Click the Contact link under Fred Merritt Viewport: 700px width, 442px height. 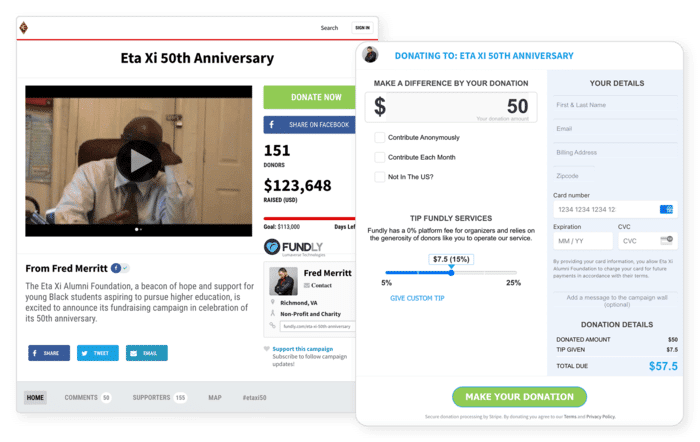[x=321, y=285]
